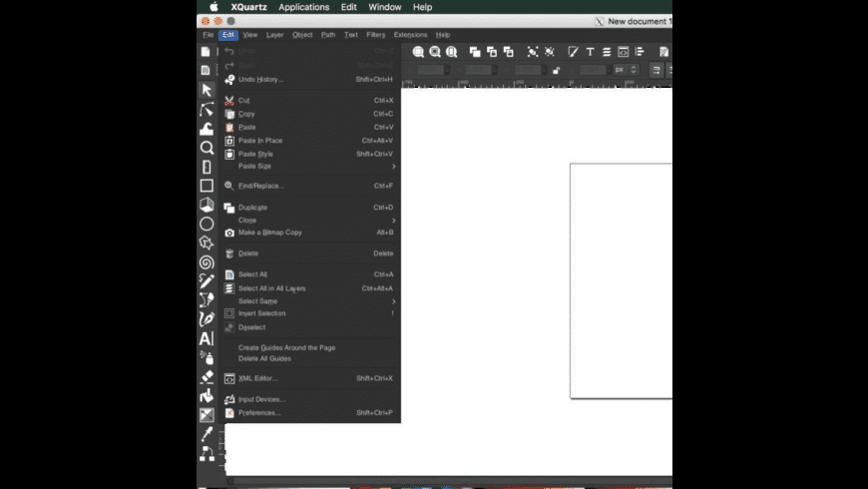Open the Text menu
The width and height of the screenshot is (868, 489).
point(351,35)
